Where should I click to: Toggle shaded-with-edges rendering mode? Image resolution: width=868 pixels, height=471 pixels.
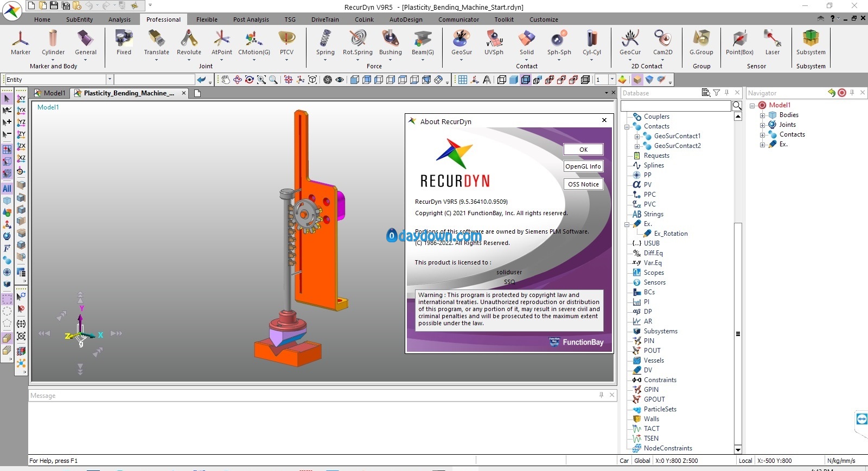(x=526, y=80)
